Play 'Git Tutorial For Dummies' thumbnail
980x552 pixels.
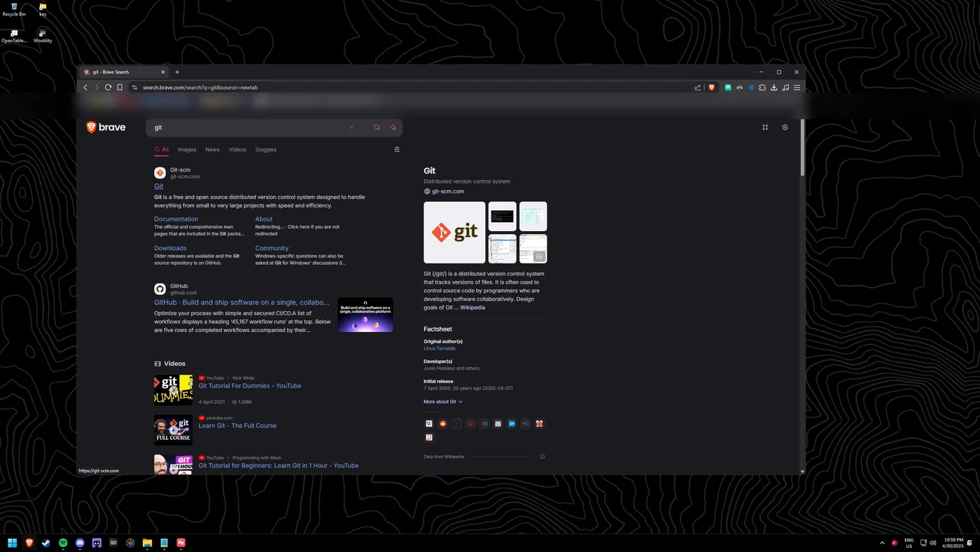click(173, 390)
